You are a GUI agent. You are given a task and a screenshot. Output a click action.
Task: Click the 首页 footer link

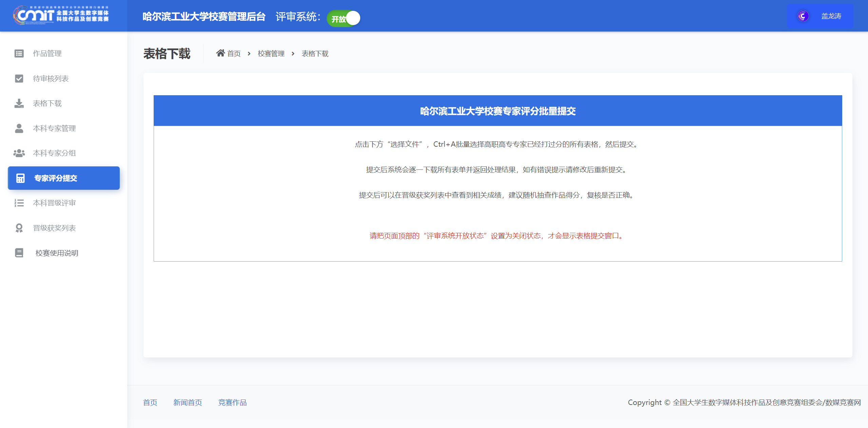[x=150, y=403]
